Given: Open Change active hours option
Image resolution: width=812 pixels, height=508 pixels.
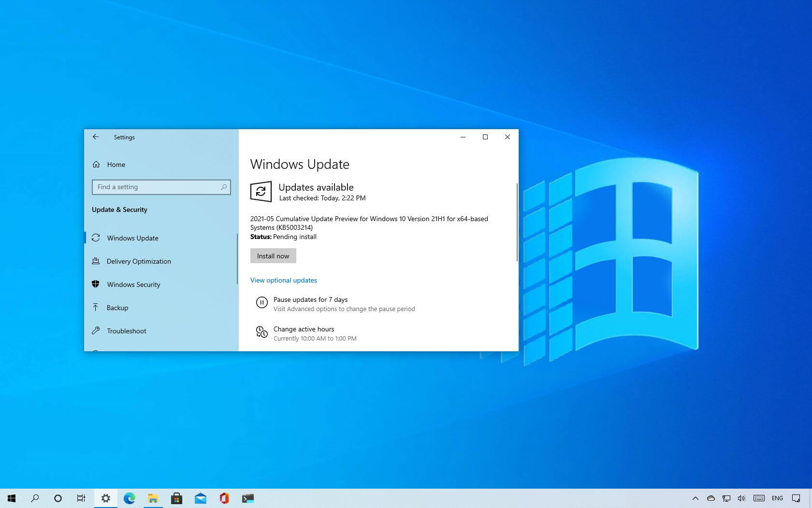Looking at the screenshot, I should point(304,329).
